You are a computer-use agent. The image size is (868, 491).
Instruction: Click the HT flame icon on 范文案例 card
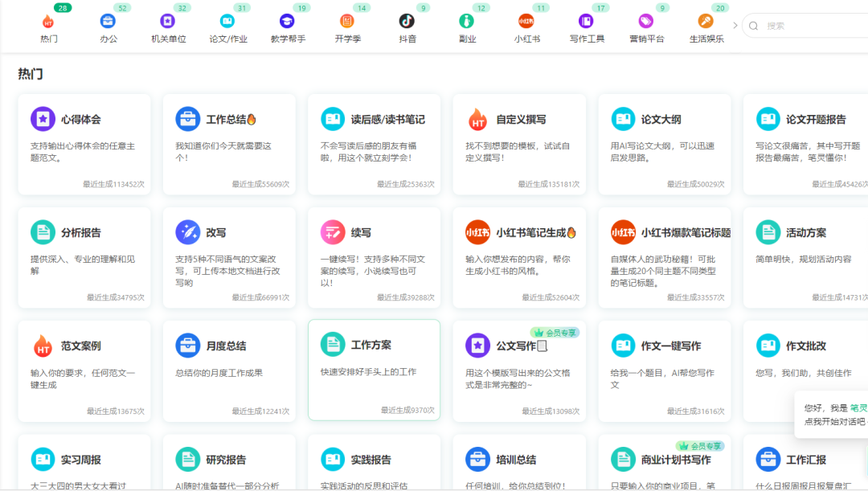pos(42,345)
